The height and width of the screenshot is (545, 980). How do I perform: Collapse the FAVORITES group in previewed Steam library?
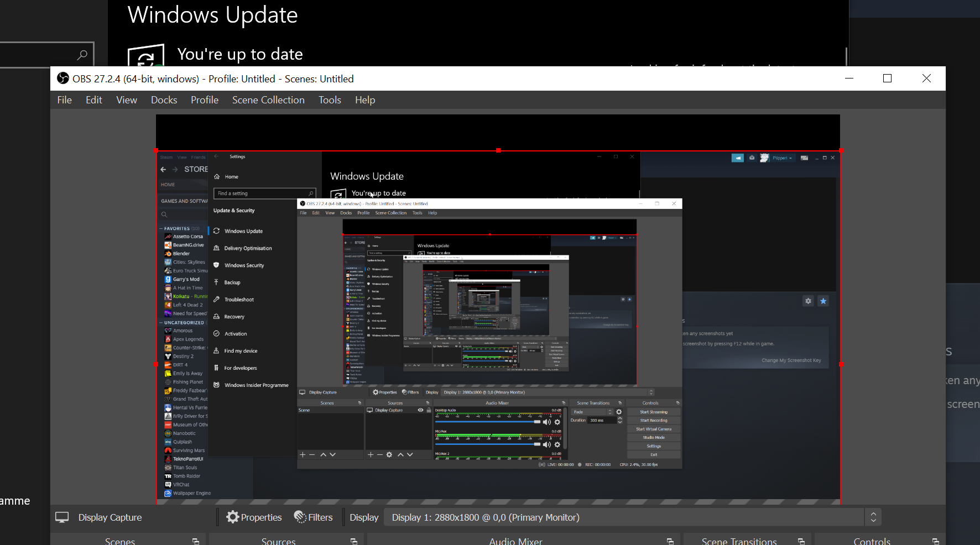[x=161, y=228]
